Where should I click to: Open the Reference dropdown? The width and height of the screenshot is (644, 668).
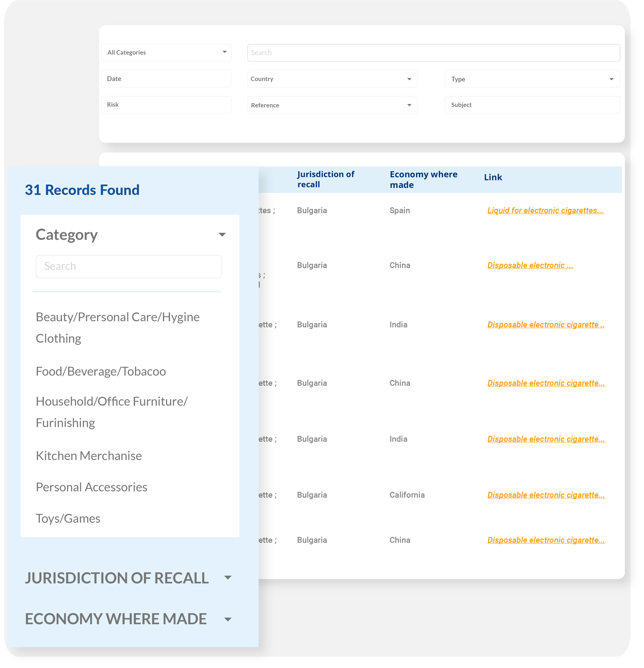(x=332, y=105)
